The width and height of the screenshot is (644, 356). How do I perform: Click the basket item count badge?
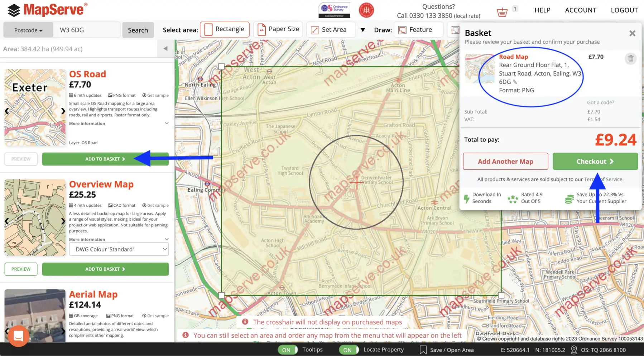pyautogui.click(x=515, y=9)
